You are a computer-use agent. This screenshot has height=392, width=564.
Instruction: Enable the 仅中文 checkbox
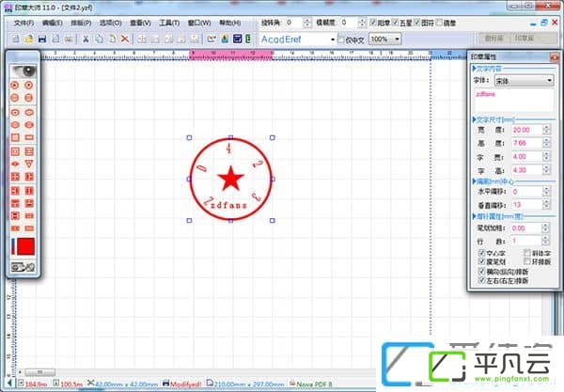click(x=340, y=39)
